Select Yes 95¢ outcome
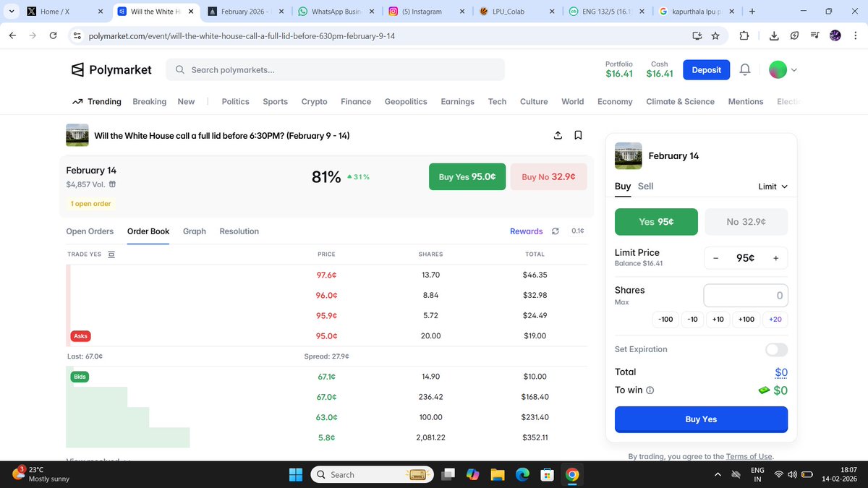Viewport: 868px width, 488px height. (656, 222)
